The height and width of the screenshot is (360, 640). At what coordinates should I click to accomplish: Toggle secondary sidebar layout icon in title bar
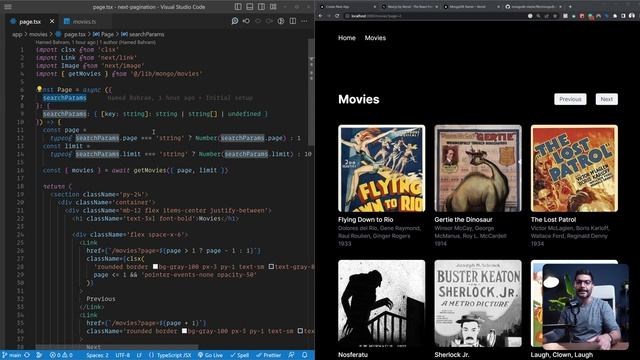261,7
